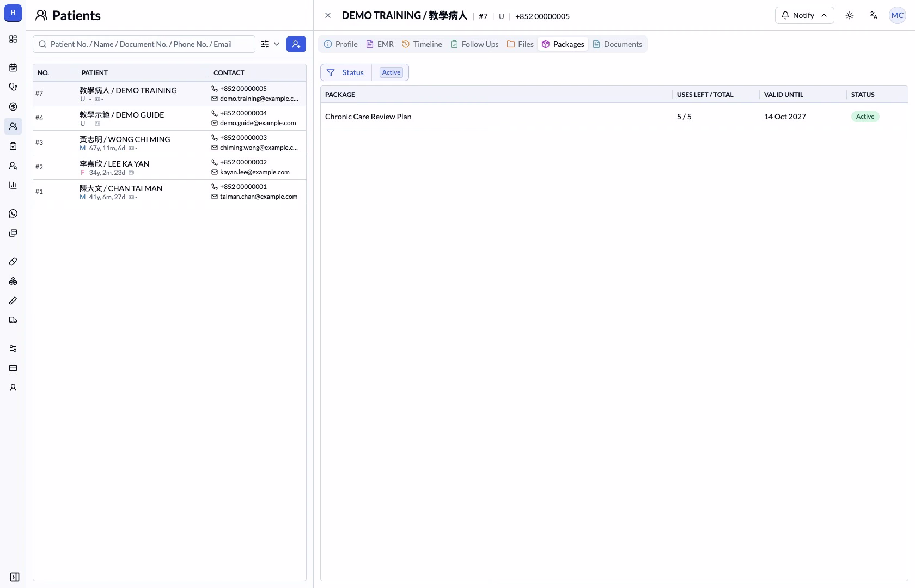915x588 pixels.
Task: Open the dollar billing sidebar icon
Action: (x=13, y=107)
